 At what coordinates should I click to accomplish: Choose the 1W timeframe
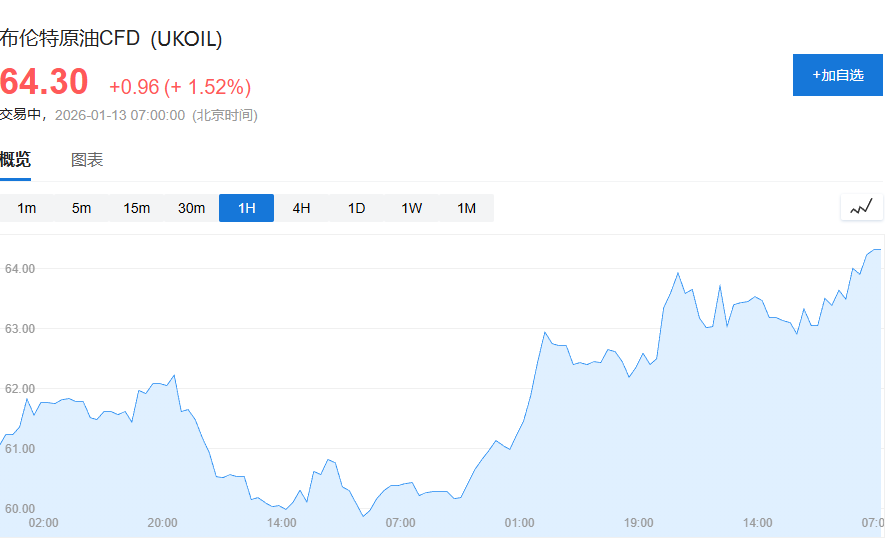pyautogui.click(x=412, y=208)
